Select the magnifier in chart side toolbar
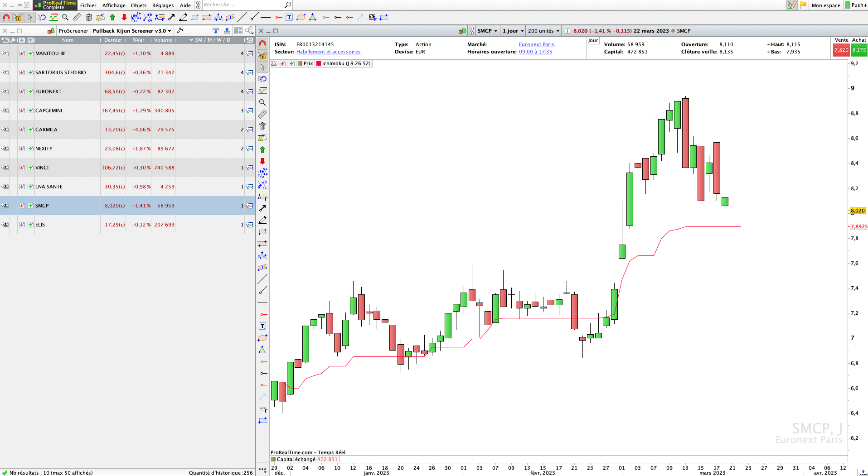 click(262, 102)
